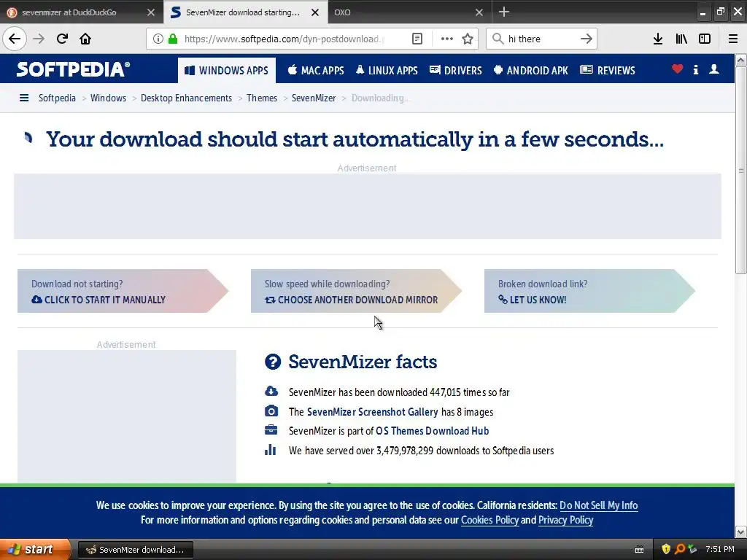Click the address bar URL field
This screenshot has height=560, width=747.
coord(285,39)
